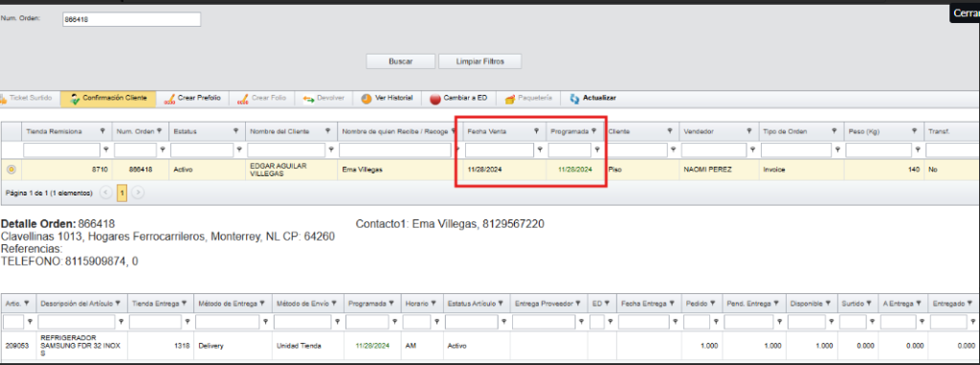Open filter icon in Tienda Remisiona column header
Viewport: 980px width, 365px height.
pos(101,131)
